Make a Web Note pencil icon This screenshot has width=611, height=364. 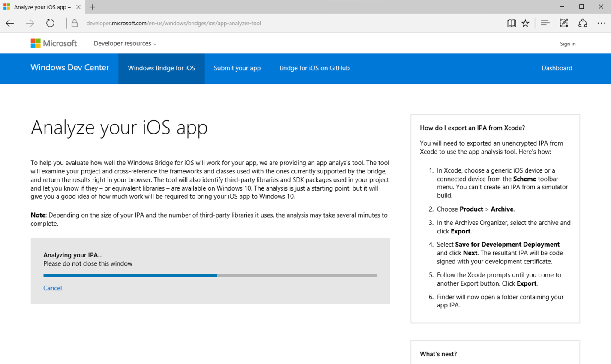(564, 23)
